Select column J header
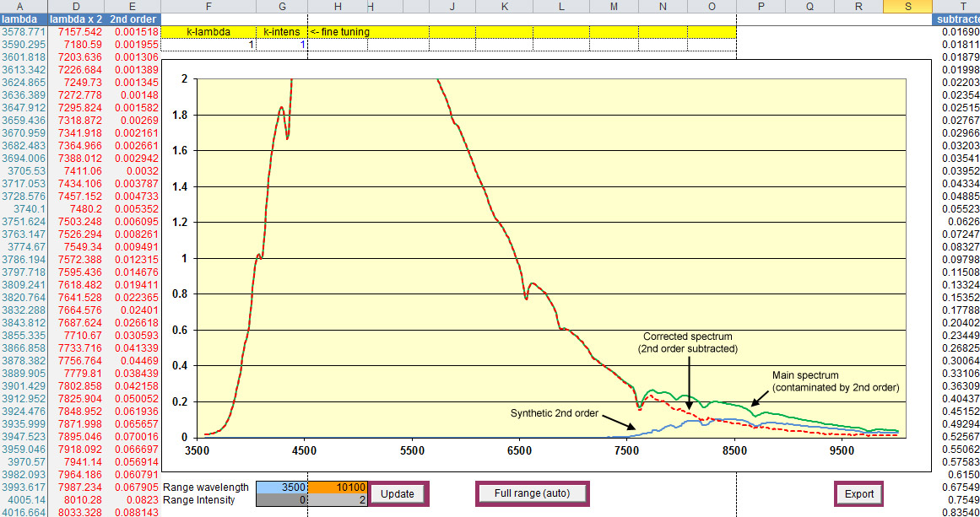This screenshot has height=517, width=980. click(x=452, y=6)
